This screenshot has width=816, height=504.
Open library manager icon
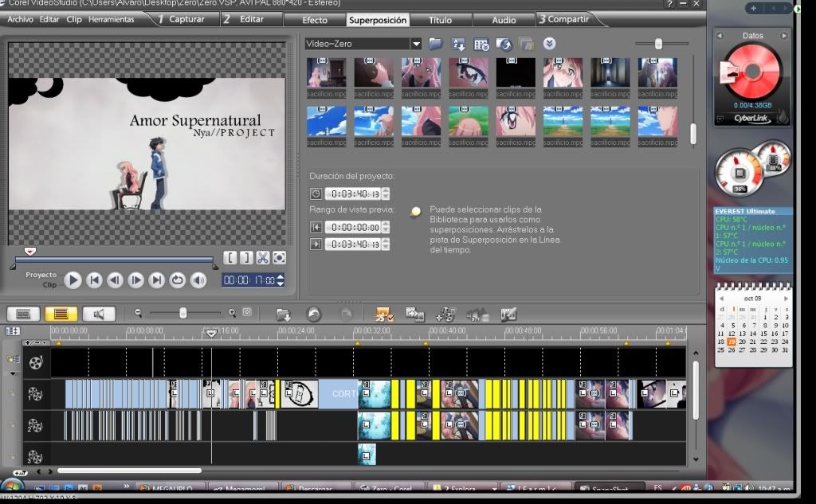pos(481,45)
